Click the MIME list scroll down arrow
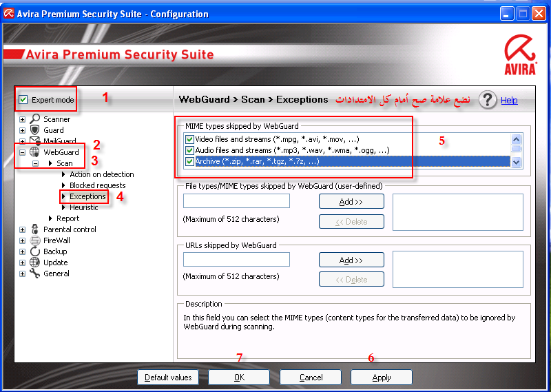Viewport: 551px width, 392px height. [x=516, y=162]
